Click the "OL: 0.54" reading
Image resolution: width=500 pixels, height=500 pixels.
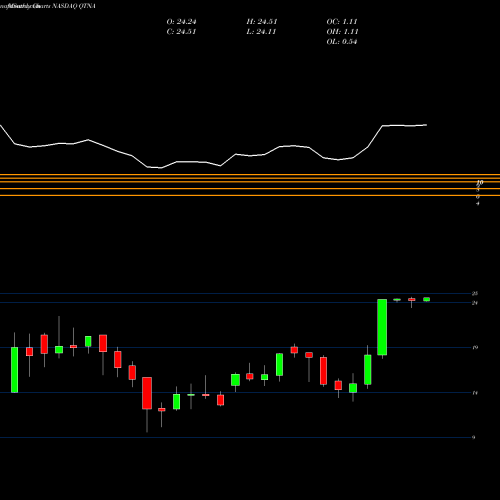342,42
